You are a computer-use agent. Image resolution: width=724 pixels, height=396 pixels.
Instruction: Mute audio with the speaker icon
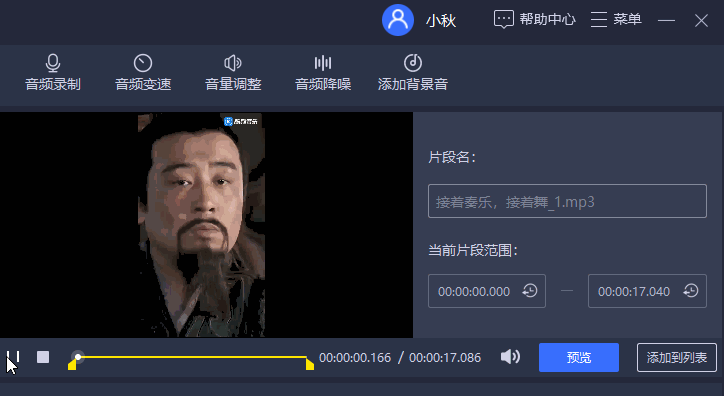(x=510, y=357)
